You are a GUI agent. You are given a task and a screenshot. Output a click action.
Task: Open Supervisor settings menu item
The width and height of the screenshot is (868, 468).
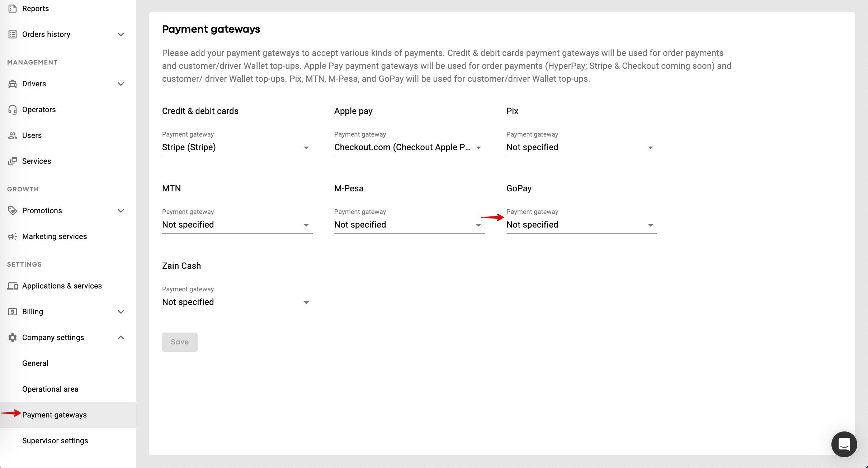coord(55,441)
